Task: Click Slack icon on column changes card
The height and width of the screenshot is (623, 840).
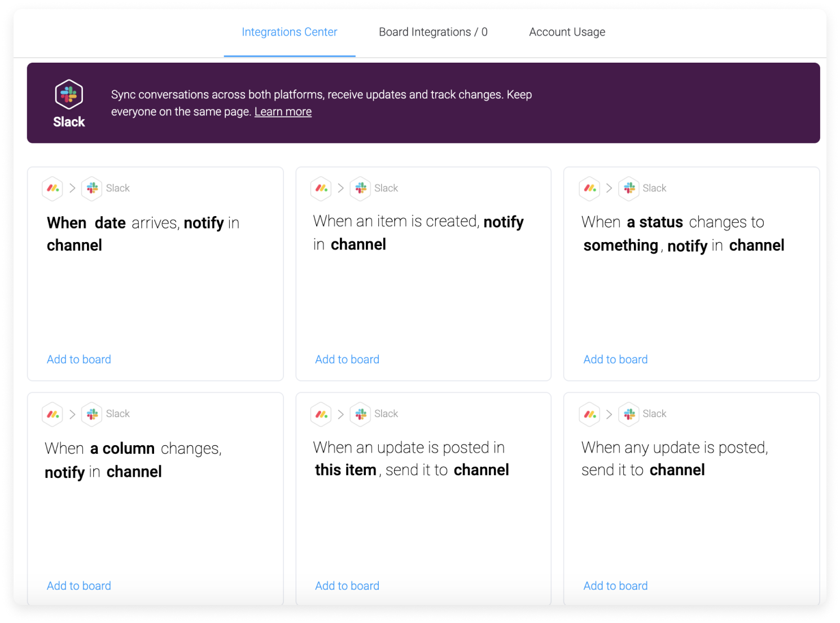Action: [92, 414]
